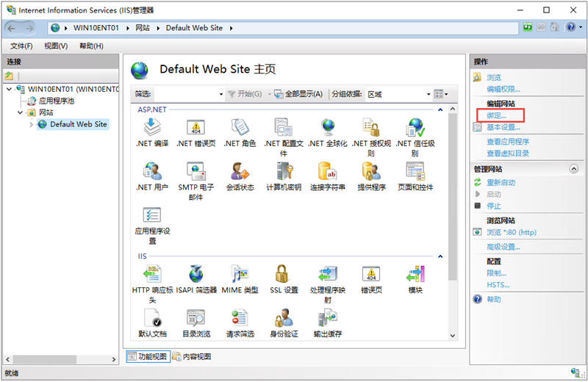Click the refresh page toolbar icon
The height and width of the screenshot is (382, 588).
coord(528,27)
